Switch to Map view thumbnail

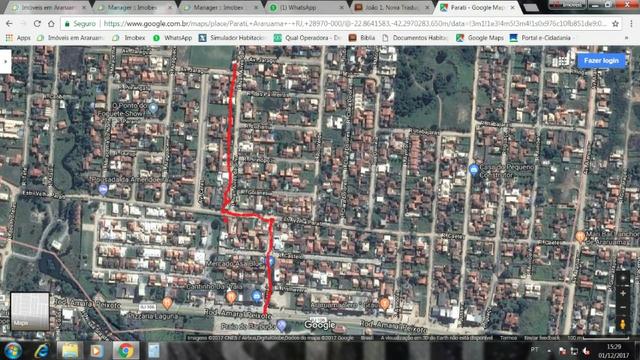(x=30, y=311)
